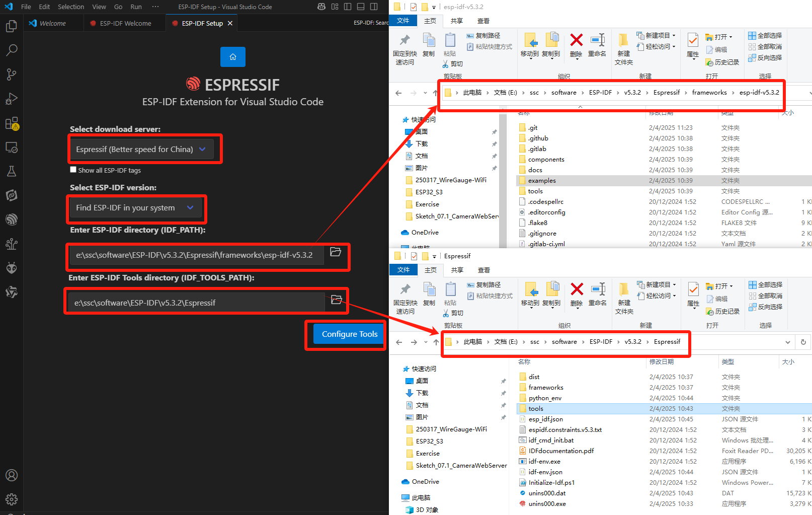
Task: Click v5.3.2 breadcrumb in lower Explorer address
Action: pyautogui.click(x=633, y=342)
